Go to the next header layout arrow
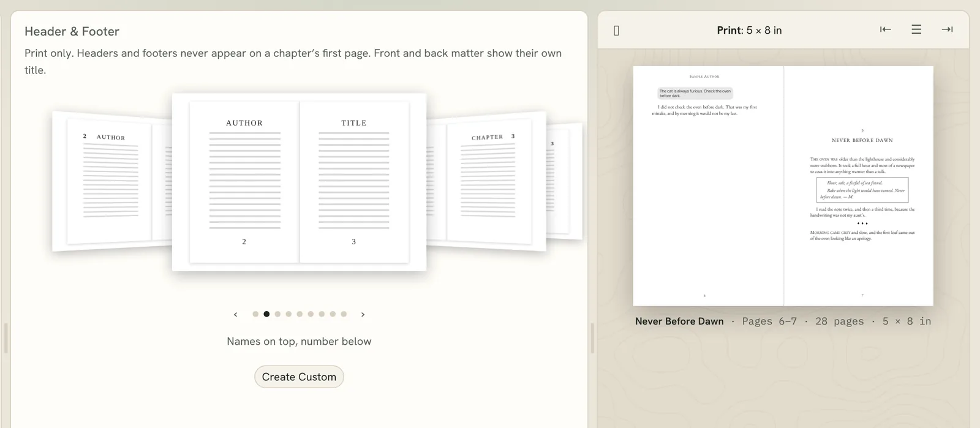Viewport: 980px width, 428px height. [x=363, y=314]
